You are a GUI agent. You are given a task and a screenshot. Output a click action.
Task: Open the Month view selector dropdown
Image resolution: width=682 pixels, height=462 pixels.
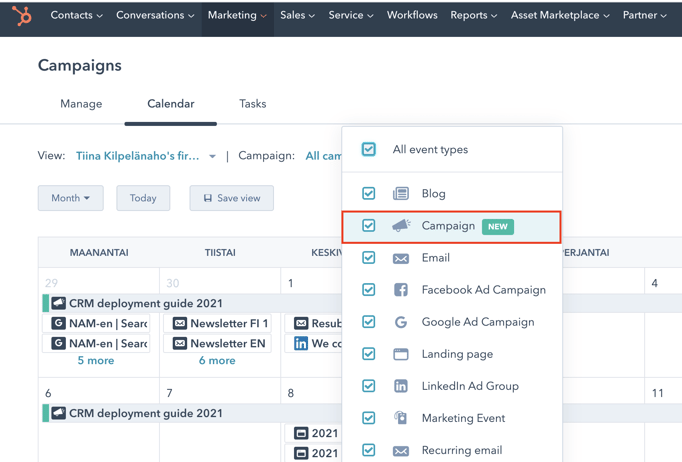(x=70, y=198)
